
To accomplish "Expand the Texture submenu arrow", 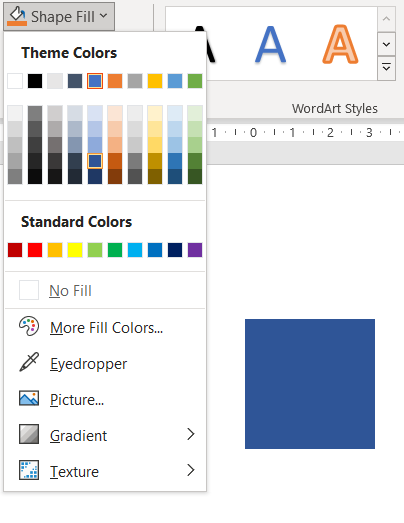I will coord(190,470).
